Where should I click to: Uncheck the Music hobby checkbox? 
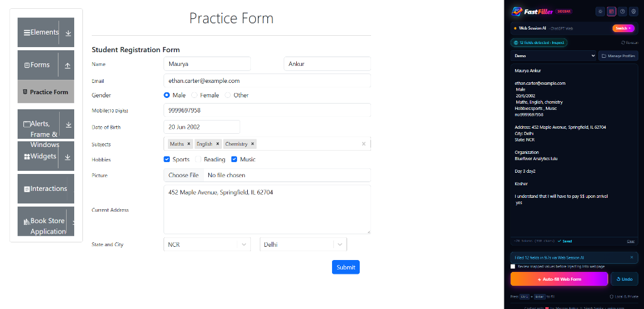tap(234, 160)
